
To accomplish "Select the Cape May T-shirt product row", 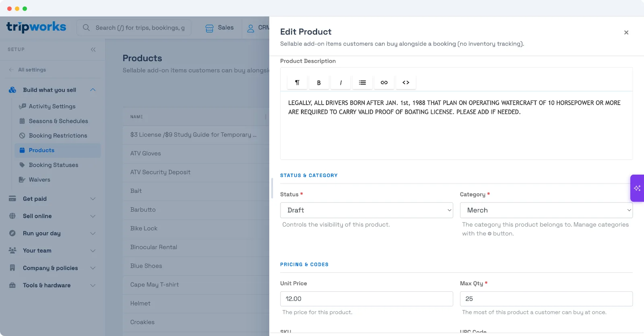I will point(196,284).
